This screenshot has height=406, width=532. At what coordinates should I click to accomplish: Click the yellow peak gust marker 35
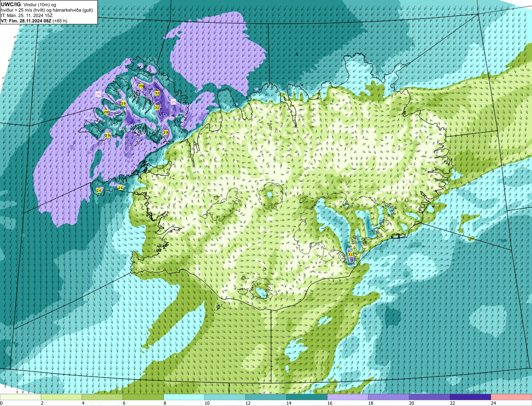[x=141, y=86]
